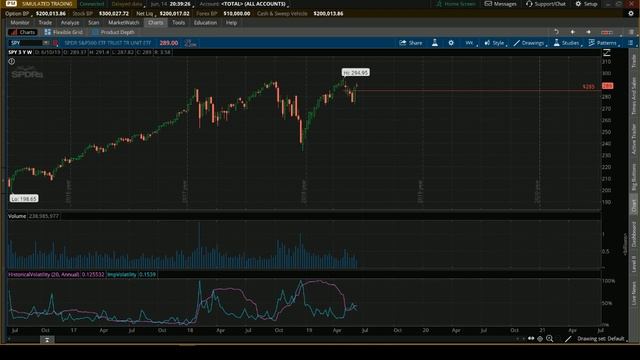The width and height of the screenshot is (640, 360).
Task: Switch to the Scan tab
Action: pos(93,22)
